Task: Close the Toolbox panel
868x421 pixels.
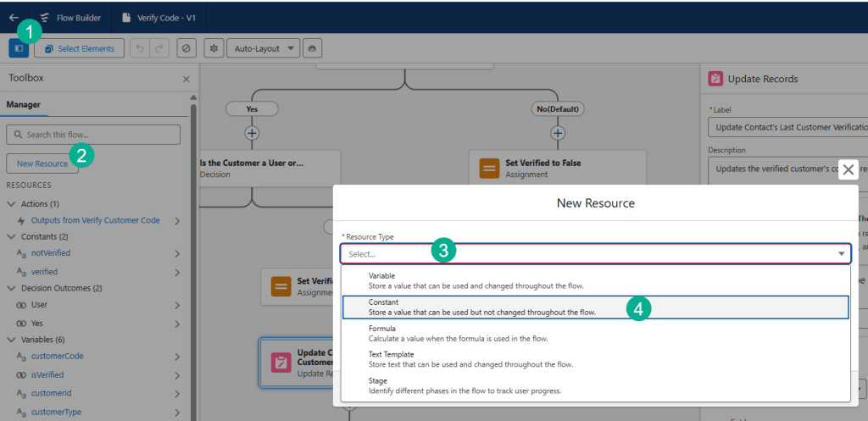Action: (186, 79)
